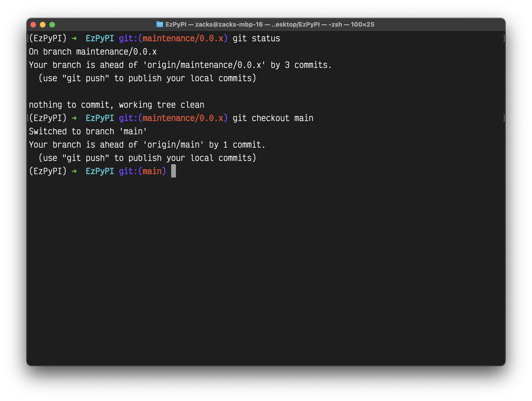Click the green fullscreen window button
The height and width of the screenshot is (401, 532).
click(x=52, y=24)
